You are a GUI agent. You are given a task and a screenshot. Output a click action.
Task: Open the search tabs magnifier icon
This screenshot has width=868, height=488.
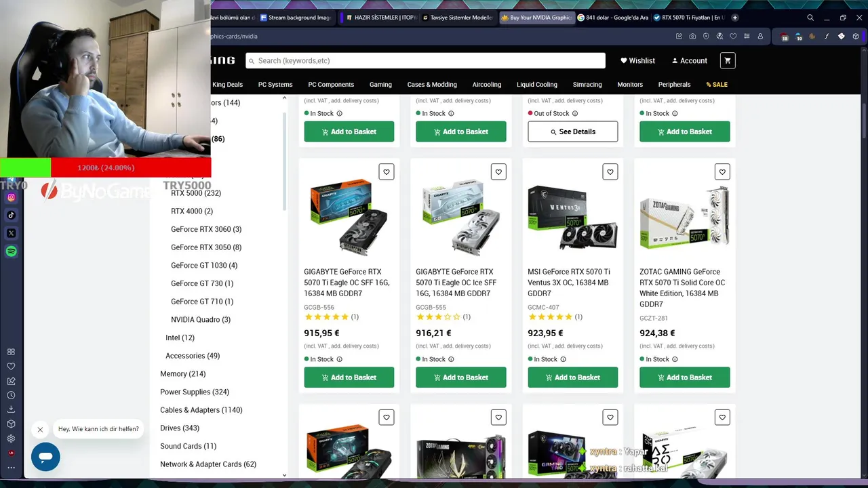[810, 18]
